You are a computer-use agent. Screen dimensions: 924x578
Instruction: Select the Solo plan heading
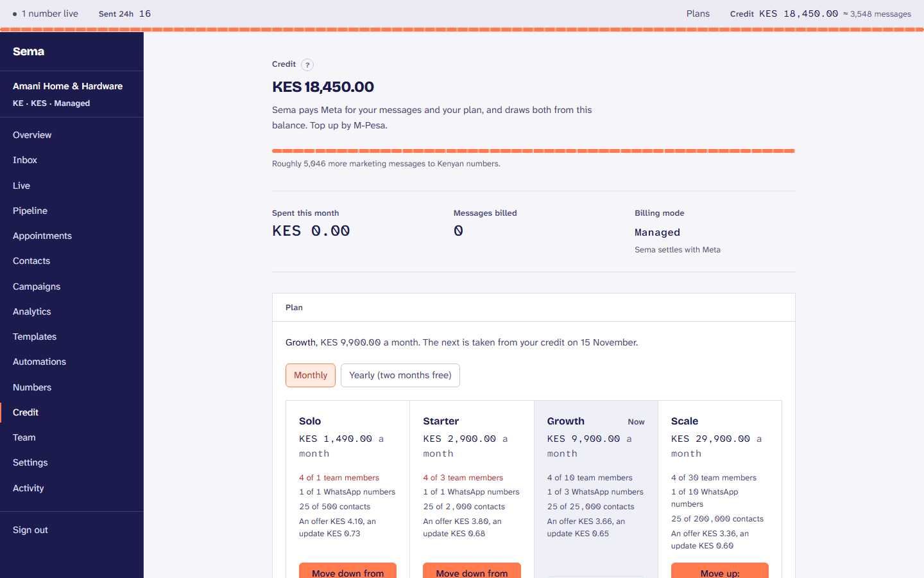point(310,421)
